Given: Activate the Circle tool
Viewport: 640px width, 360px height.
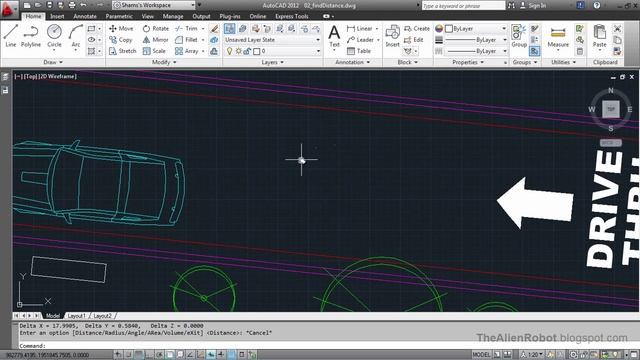Looking at the screenshot, I should coord(54,36).
